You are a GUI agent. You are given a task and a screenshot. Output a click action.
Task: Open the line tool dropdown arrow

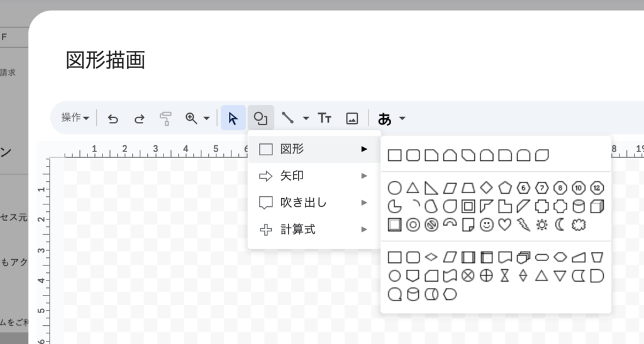tap(306, 118)
